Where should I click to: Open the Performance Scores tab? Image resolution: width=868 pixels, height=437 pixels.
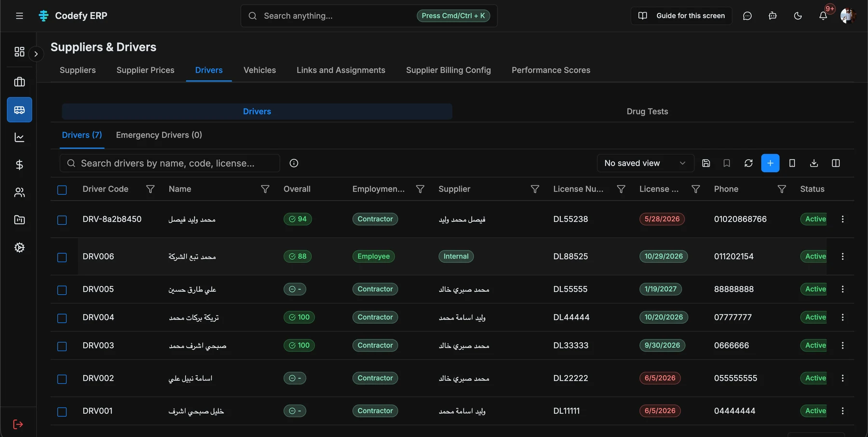pyautogui.click(x=551, y=70)
